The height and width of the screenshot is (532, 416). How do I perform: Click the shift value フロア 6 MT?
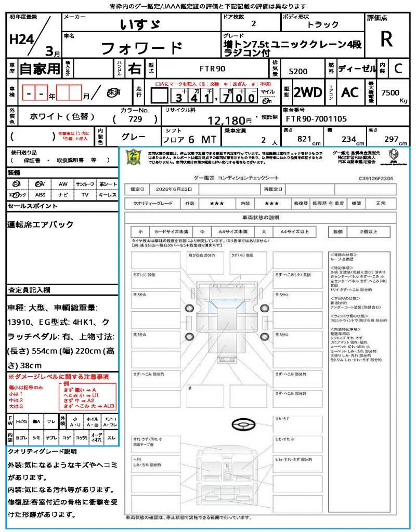(x=189, y=139)
